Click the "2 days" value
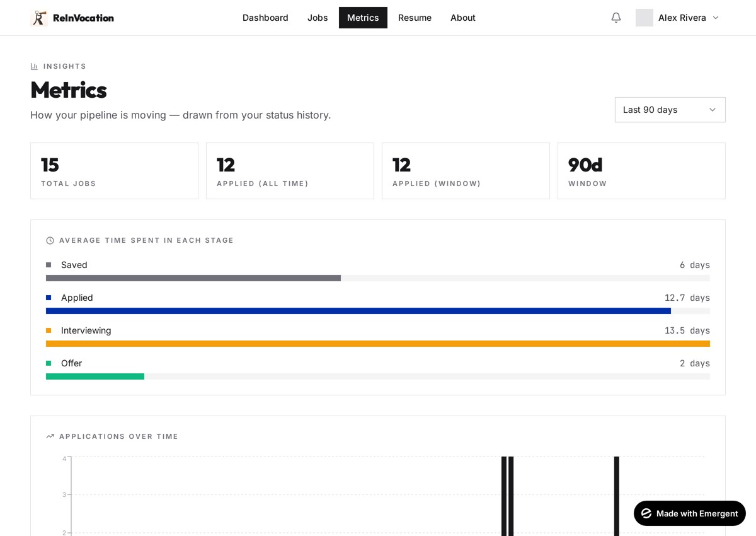 tap(694, 363)
